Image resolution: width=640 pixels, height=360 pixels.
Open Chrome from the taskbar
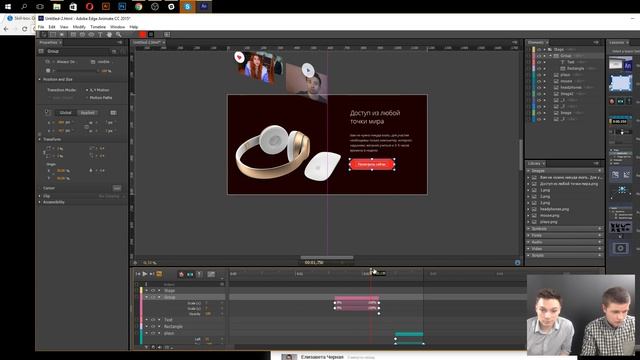coord(138,7)
